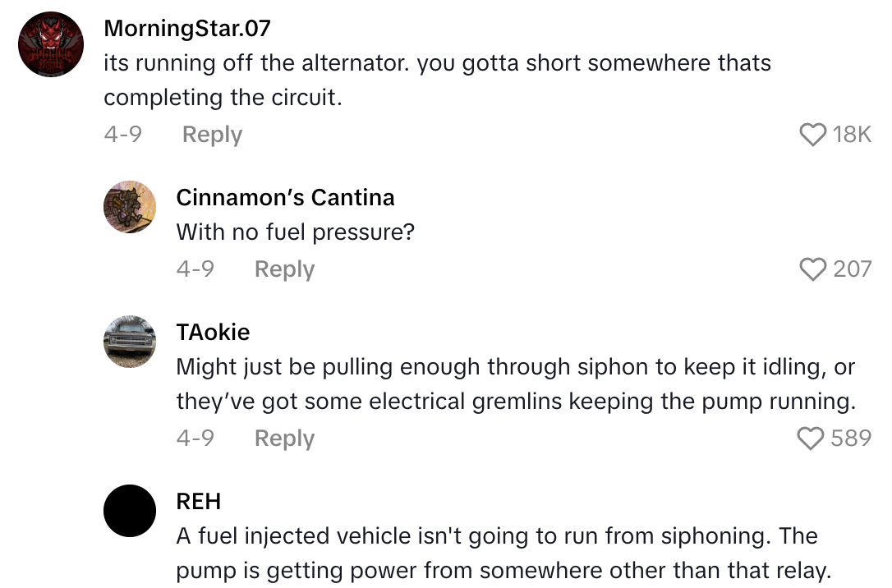Click the 18K like count
892x588 pixels.
[x=852, y=135]
